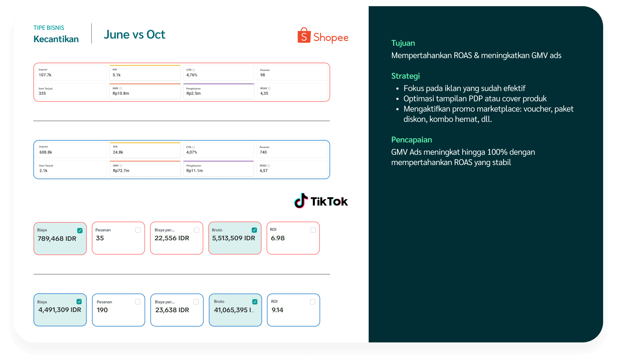
Task: Check the Pesanan 190 checkbox
Action: 138,302
